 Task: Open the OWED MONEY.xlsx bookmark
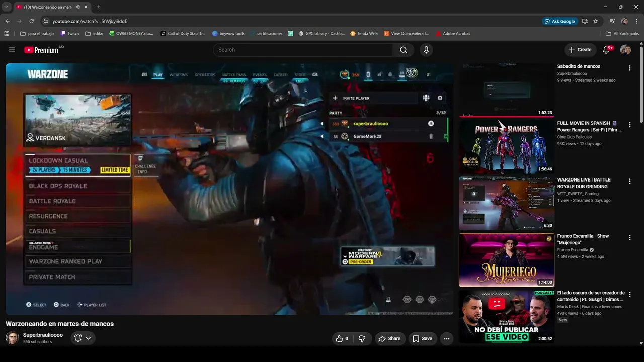point(131,34)
